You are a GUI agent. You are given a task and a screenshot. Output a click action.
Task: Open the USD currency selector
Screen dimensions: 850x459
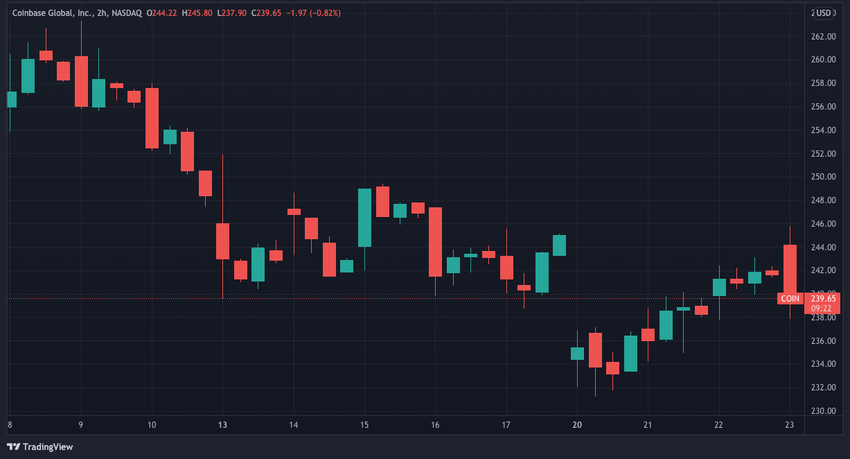823,13
